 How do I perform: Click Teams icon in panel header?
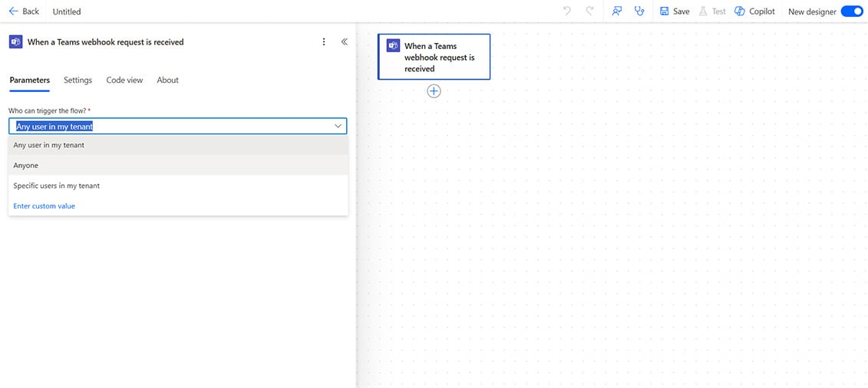point(15,42)
